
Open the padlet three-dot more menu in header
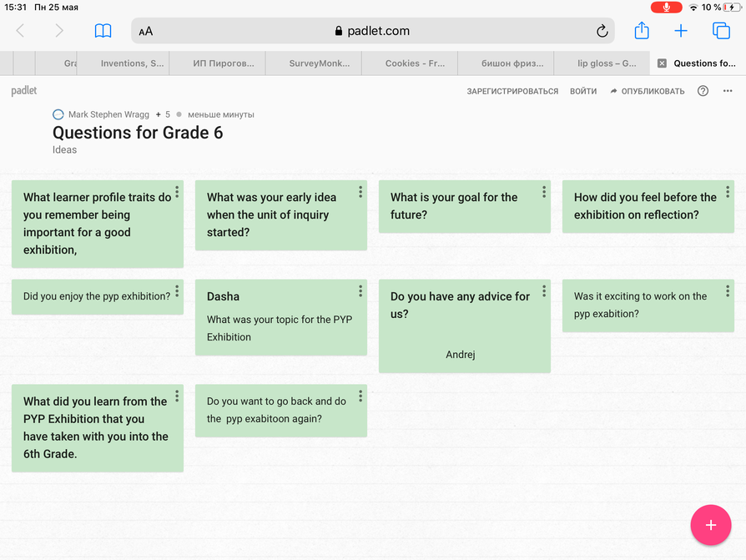[728, 91]
